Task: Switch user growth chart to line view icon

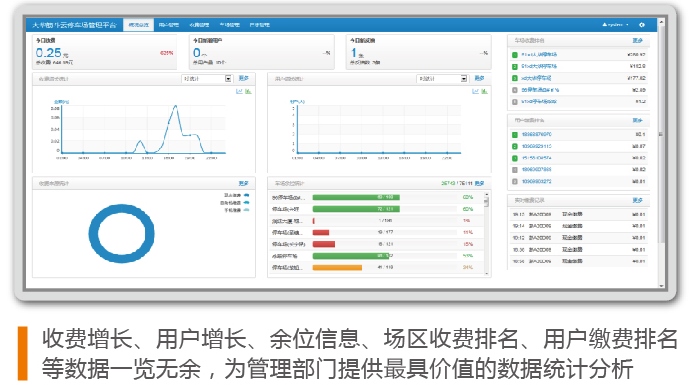Action: click(475, 91)
